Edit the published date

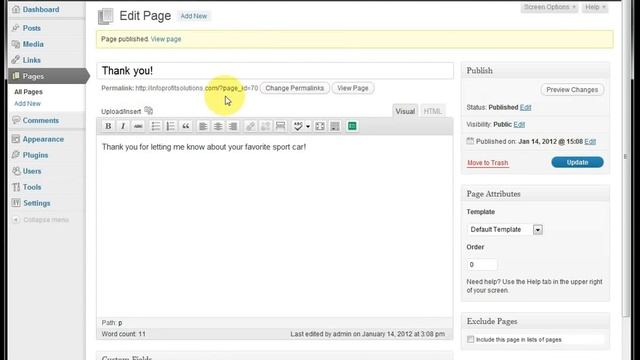tap(590, 142)
